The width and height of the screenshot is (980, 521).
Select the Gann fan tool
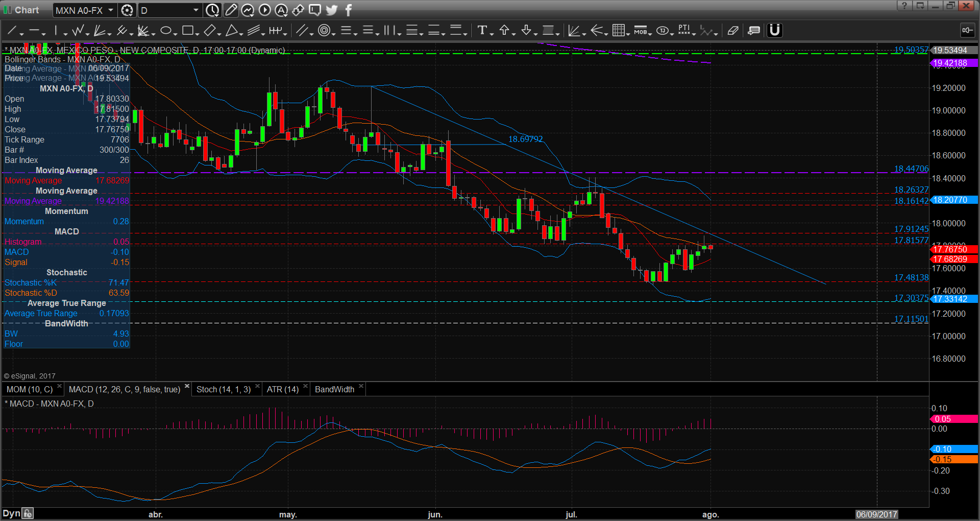pyautogui.click(x=100, y=31)
